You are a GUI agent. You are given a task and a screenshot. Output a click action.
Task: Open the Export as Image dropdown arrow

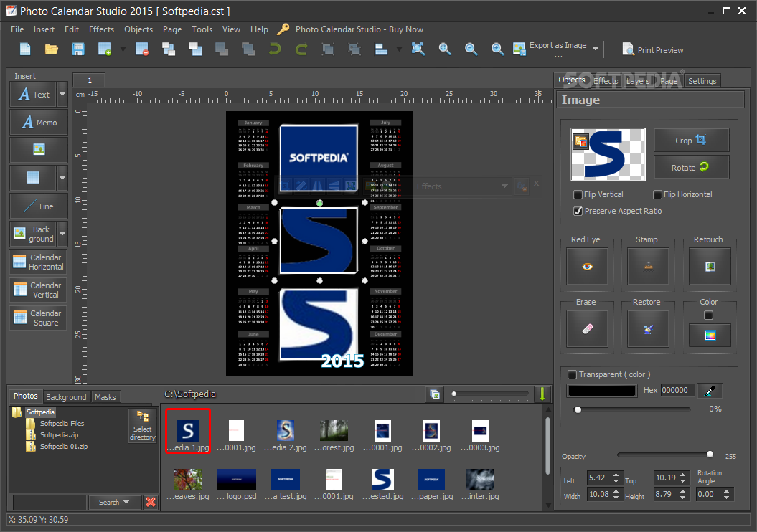(x=596, y=49)
